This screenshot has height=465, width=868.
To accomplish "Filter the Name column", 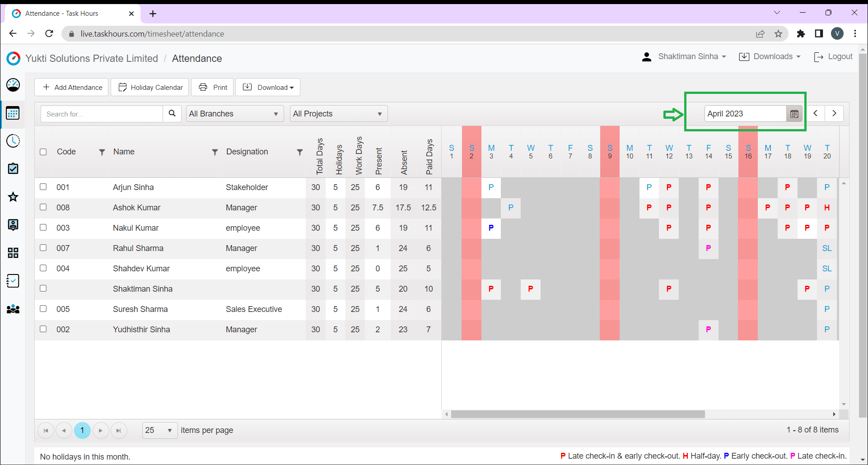I will pyautogui.click(x=215, y=152).
